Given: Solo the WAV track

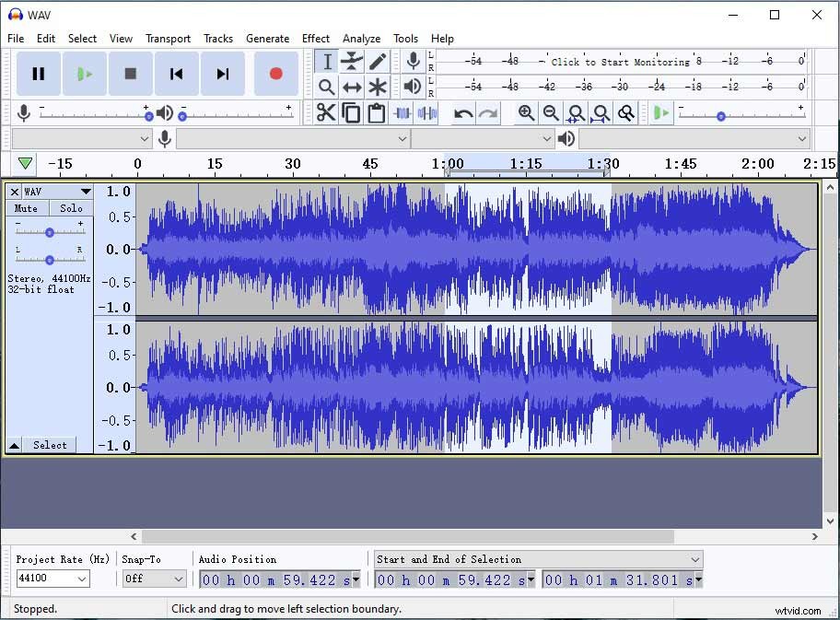Looking at the screenshot, I should tap(71, 208).
